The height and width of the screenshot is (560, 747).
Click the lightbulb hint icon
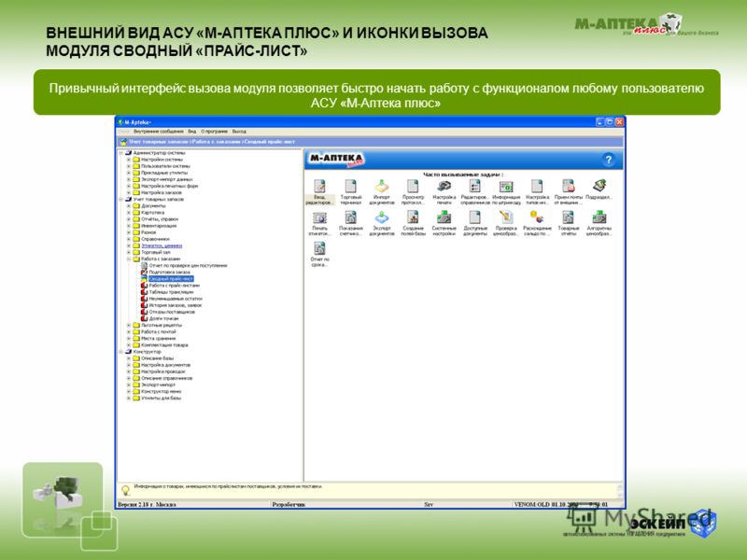pos(125,490)
